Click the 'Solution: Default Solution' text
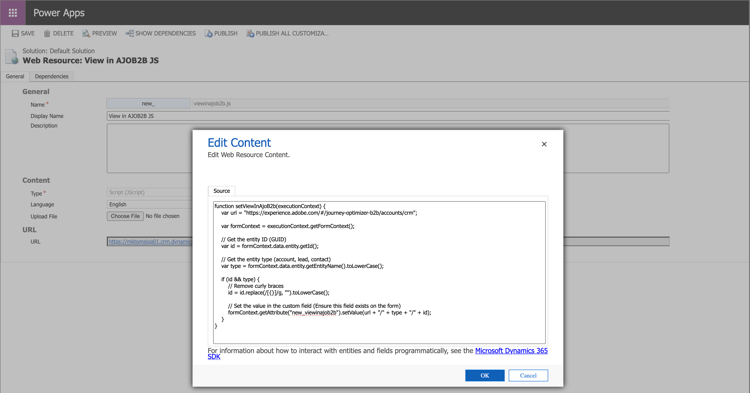 click(58, 51)
